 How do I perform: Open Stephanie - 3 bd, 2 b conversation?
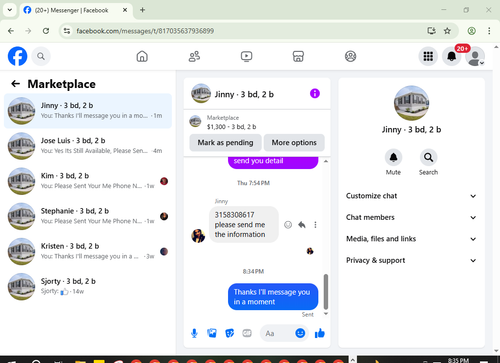pyautogui.click(x=88, y=216)
